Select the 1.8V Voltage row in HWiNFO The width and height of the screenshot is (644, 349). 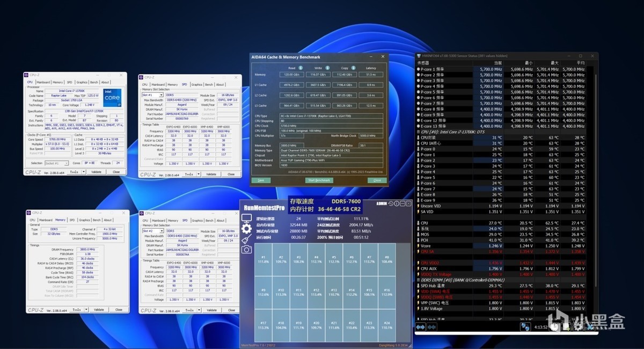tap(501, 309)
